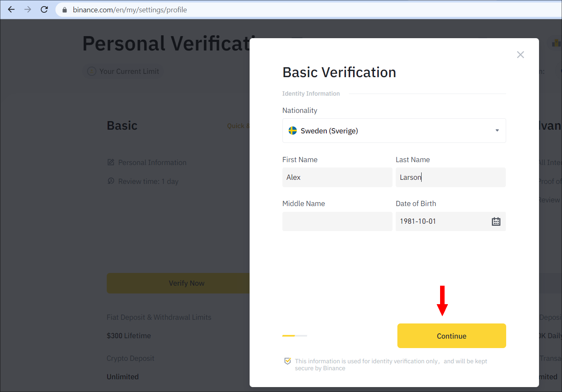The image size is (562, 392).
Task: Open the Nationality dropdown
Action: tap(394, 131)
